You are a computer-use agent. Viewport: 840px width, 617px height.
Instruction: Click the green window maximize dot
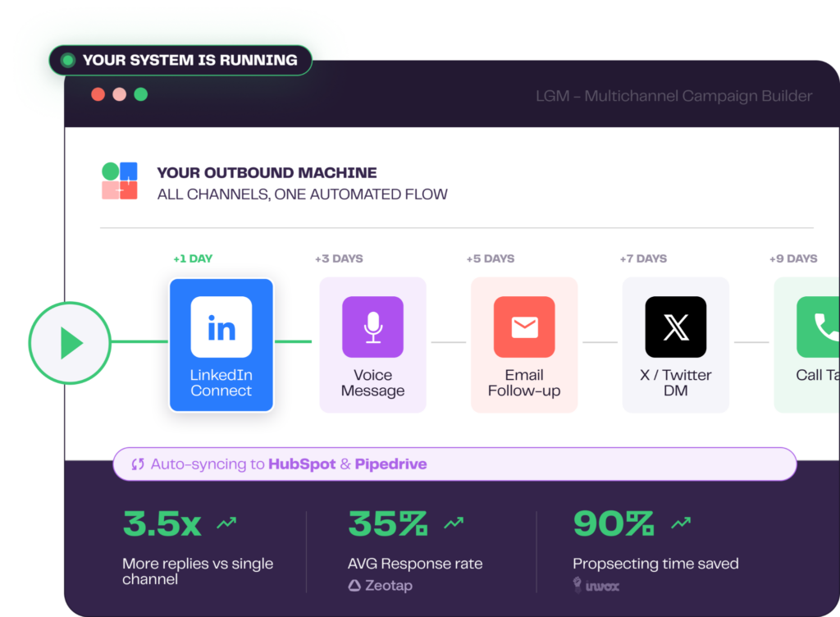[141, 94]
